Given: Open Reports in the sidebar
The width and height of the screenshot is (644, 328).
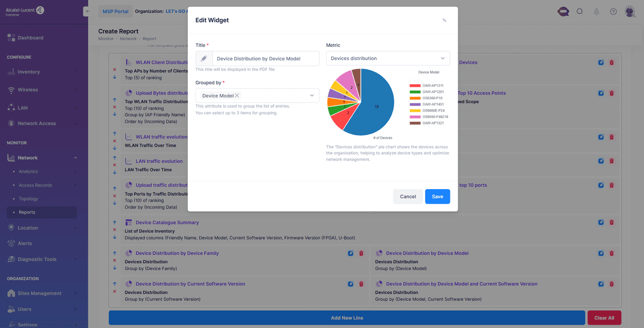Looking at the screenshot, I should click(27, 212).
